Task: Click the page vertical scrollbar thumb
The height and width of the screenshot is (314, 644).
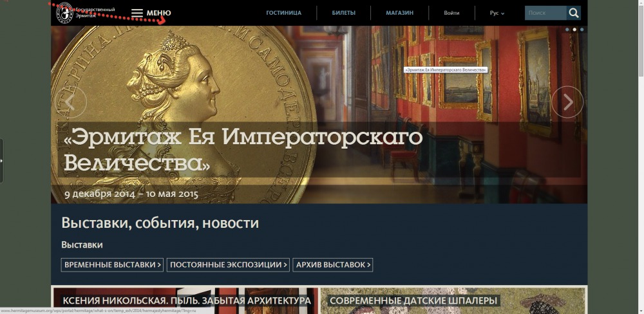Action: pos(641,41)
